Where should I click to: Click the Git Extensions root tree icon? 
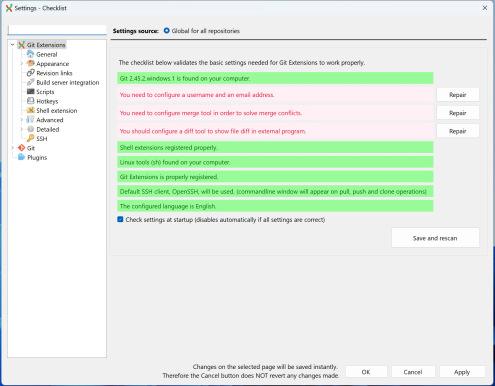pyautogui.click(x=22, y=45)
